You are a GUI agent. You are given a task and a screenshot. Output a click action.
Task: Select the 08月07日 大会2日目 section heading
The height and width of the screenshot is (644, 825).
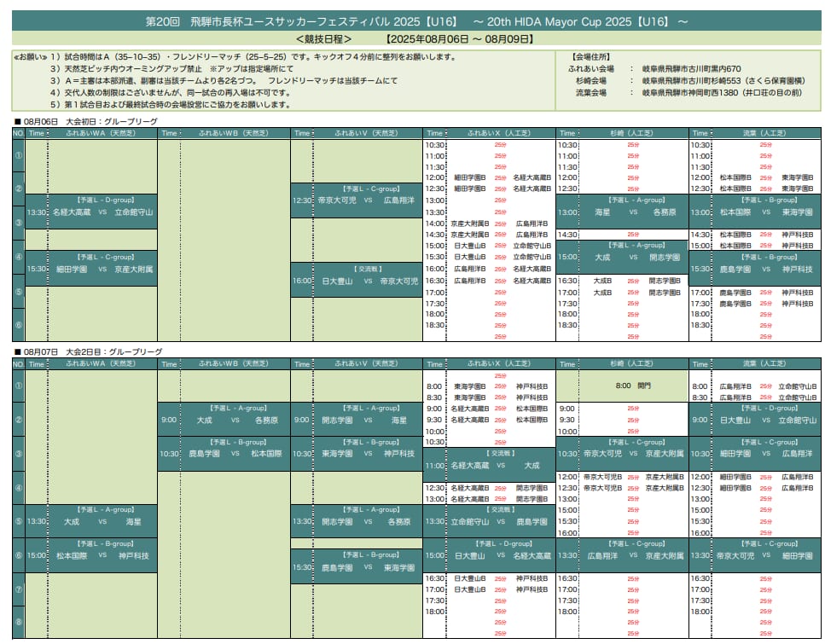(x=87, y=351)
